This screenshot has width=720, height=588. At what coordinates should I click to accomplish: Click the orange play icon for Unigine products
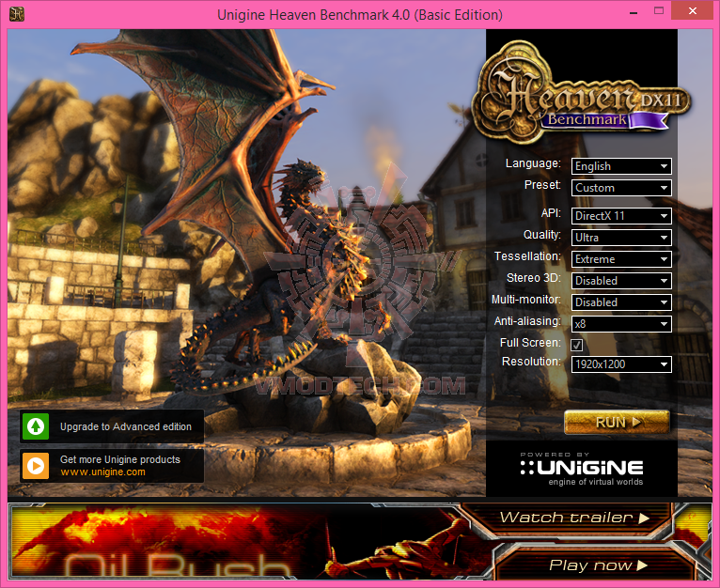pyautogui.click(x=36, y=466)
